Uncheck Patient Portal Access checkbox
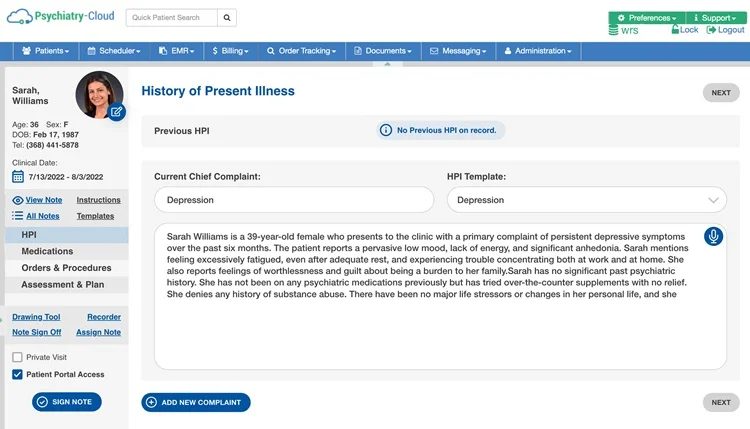 pyautogui.click(x=17, y=374)
